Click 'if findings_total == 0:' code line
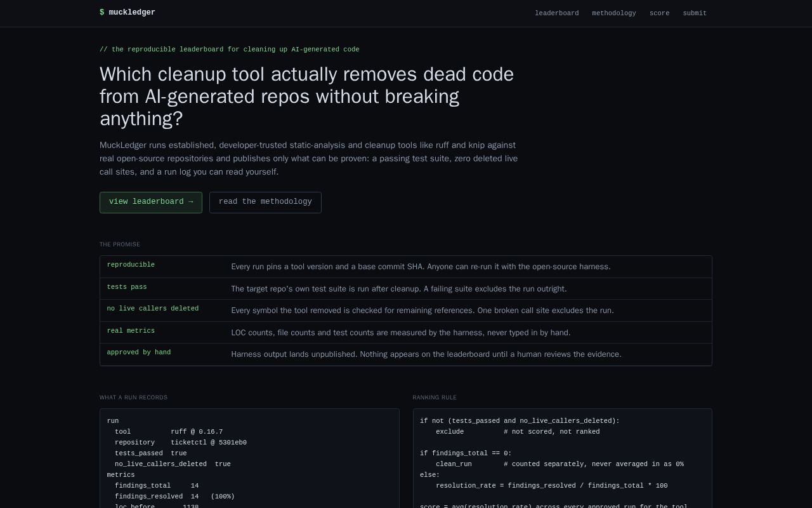Screen dimensions: 812x508 click(x=466, y=453)
